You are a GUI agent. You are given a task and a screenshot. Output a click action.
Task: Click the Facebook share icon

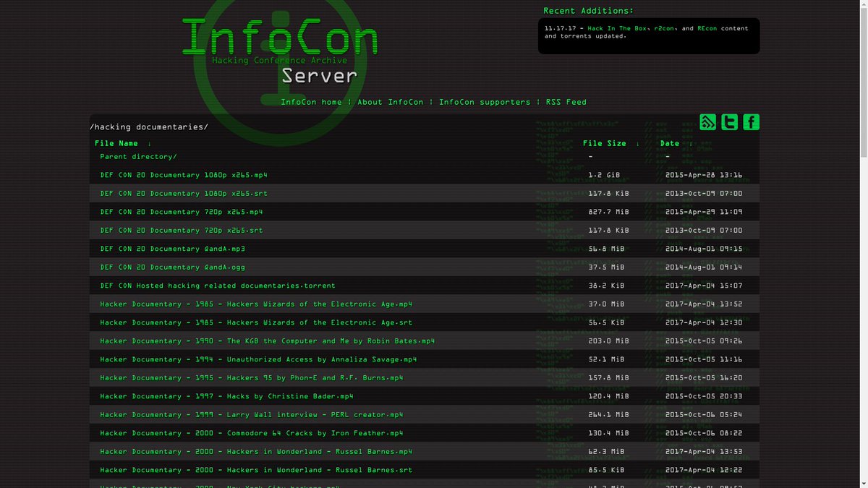[x=751, y=122]
